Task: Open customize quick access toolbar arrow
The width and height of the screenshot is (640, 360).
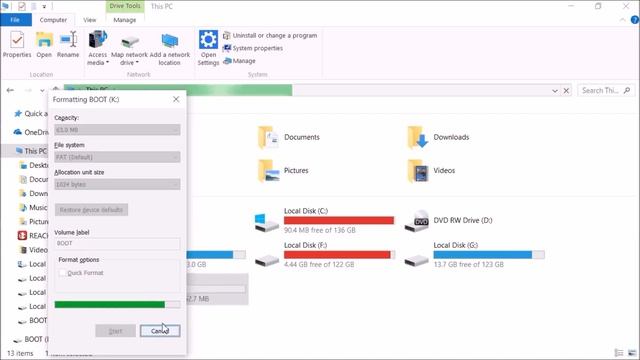Action: (x=44, y=7)
